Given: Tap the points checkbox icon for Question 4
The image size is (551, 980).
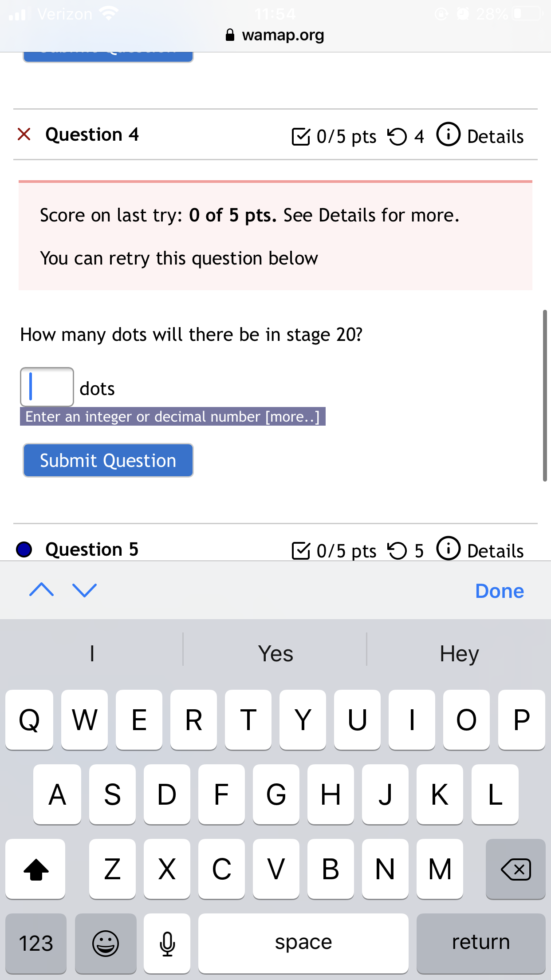Looking at the screenshot, I should click(301, 136).
